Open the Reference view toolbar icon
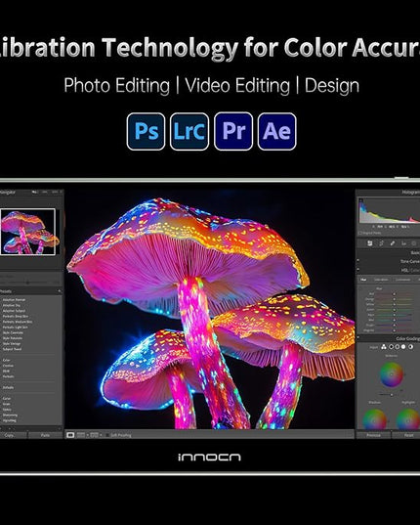Viewport: 420px width, 525px height. [x=81, y=435]
